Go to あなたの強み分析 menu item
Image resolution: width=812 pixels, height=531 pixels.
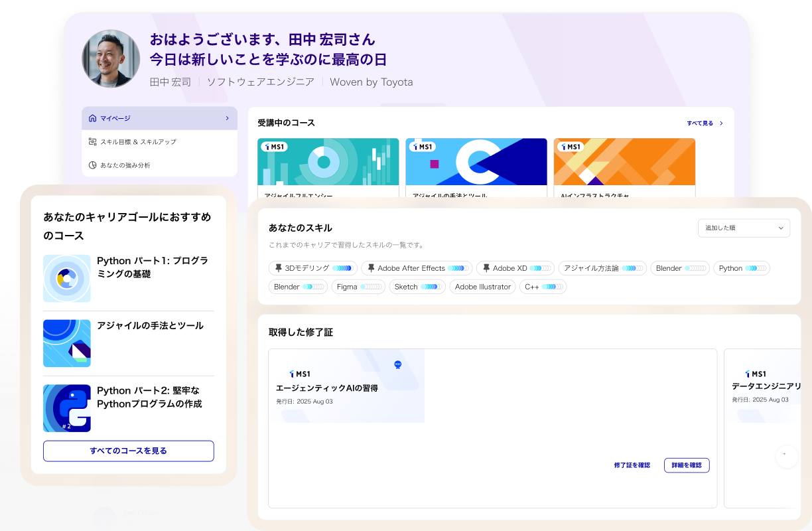159,165
